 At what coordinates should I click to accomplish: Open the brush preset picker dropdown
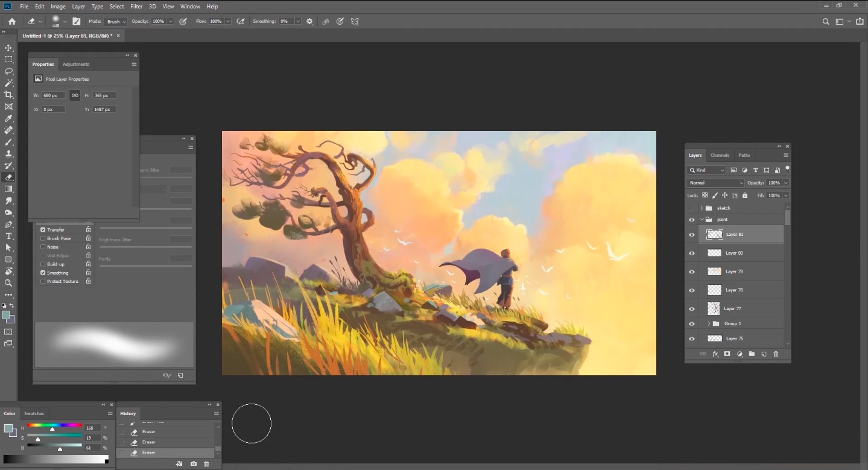[x=65, y=22]
